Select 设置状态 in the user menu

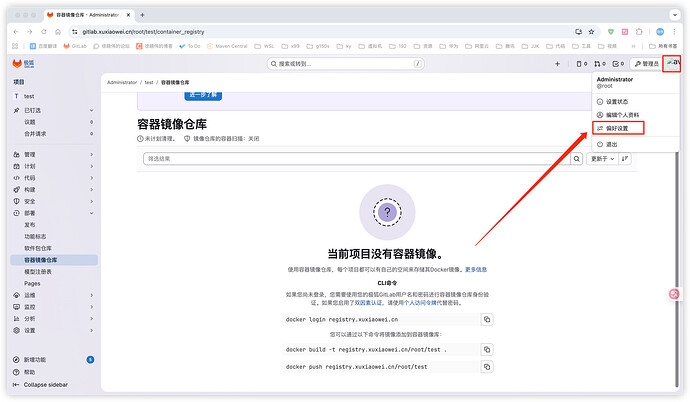pyautogui.click(x=617, y=101)
